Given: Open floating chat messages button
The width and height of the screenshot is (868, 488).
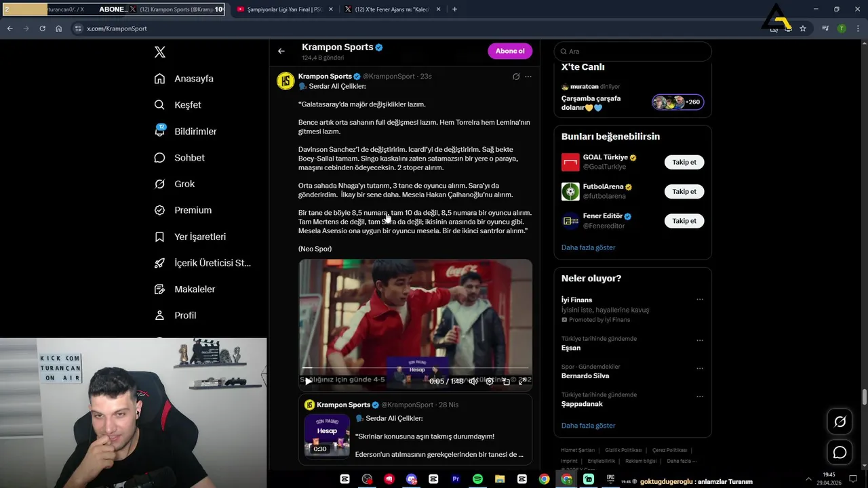Looking at the screenshot, I should (840, 452).
